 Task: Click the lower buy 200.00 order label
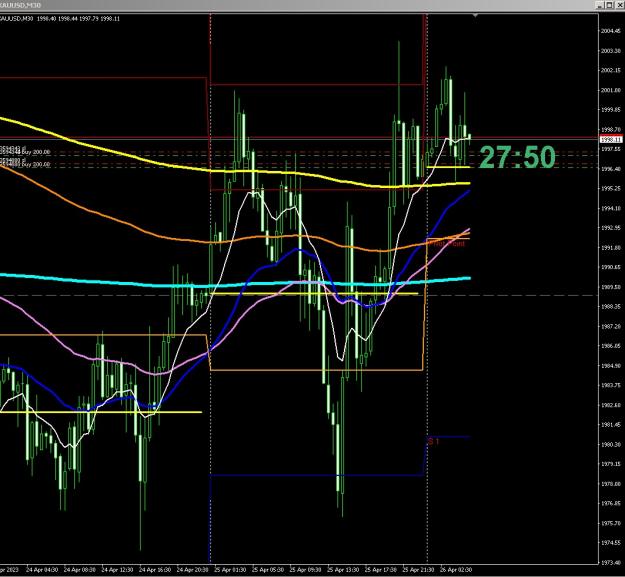click(x=25, y=164)
